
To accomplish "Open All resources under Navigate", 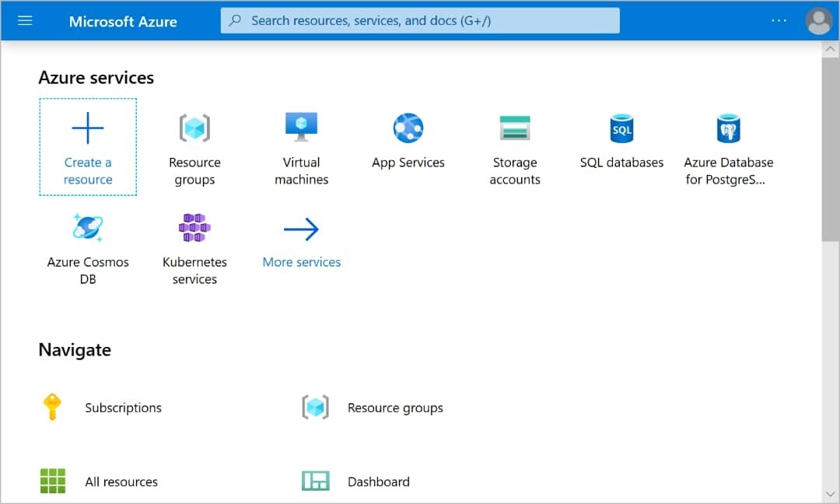I will click(121, 481).
